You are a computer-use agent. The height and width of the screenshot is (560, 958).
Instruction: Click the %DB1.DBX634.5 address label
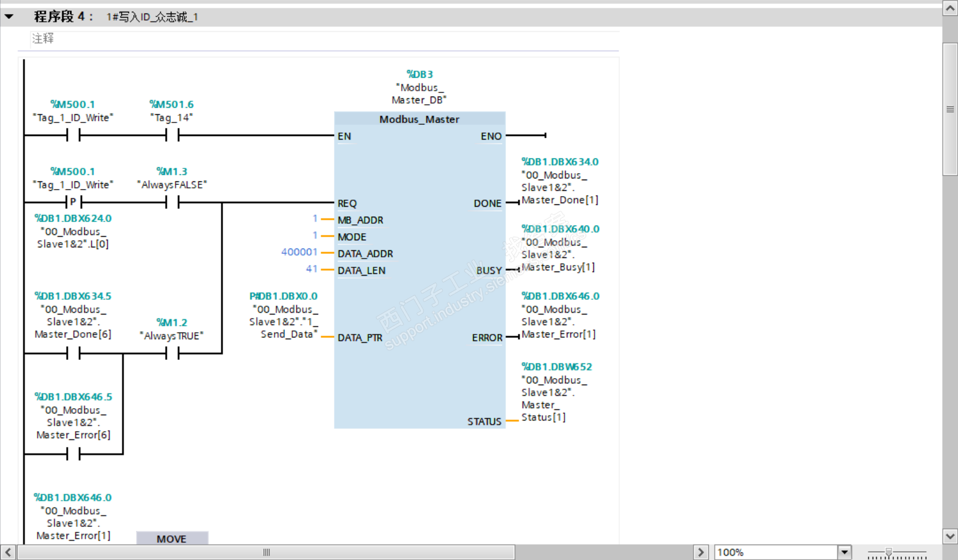click(x=73, y=296)
